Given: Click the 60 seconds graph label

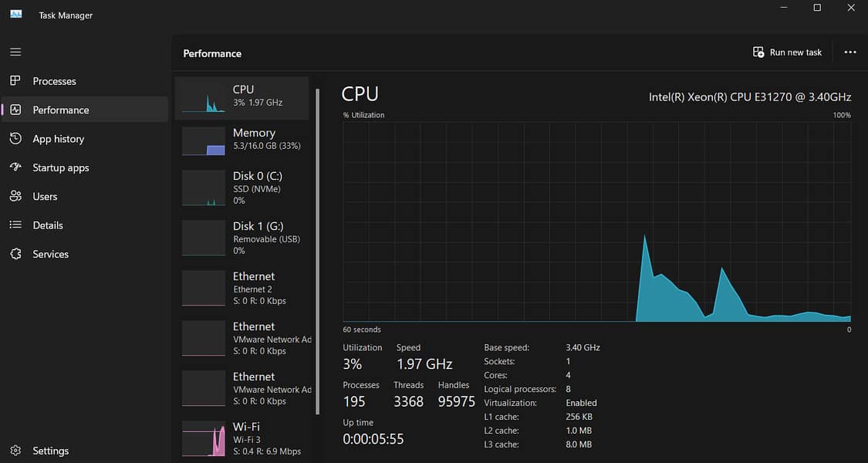Looking at the screenshot, I should tap(362, 330).
